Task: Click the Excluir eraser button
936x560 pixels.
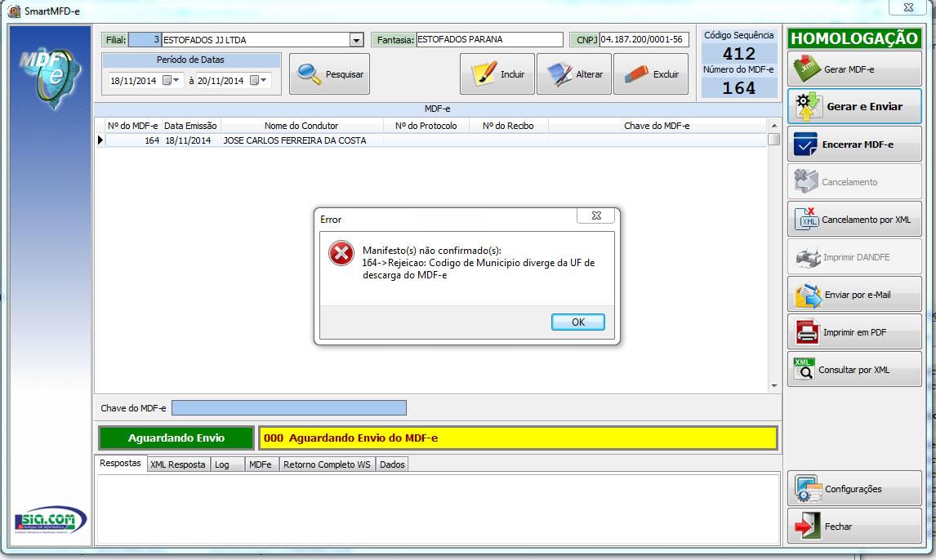Action: [651, 74]
